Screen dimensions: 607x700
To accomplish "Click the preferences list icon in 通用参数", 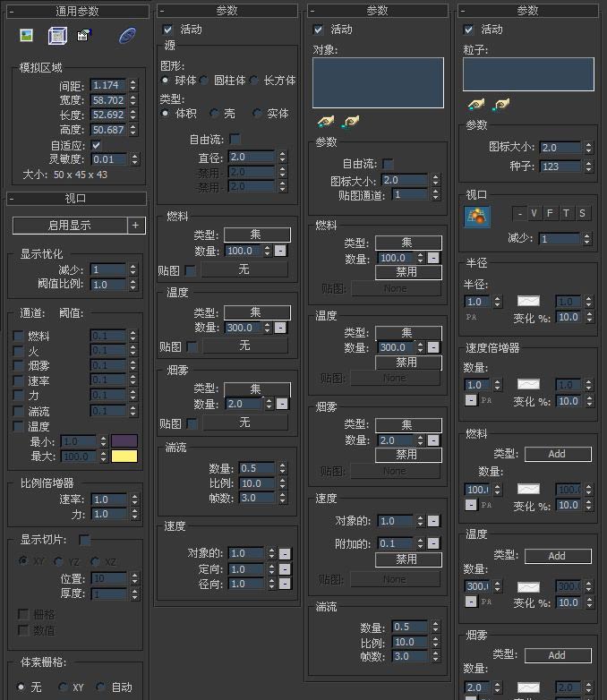I will [83, 35].
